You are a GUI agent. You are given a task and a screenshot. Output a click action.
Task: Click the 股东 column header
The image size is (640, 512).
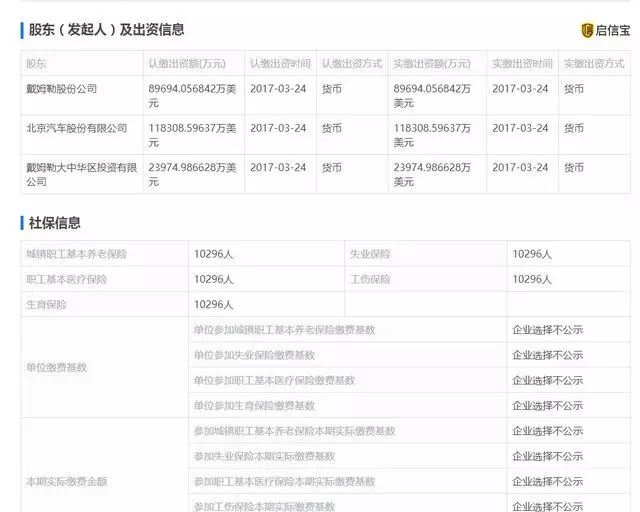(36, 64)
